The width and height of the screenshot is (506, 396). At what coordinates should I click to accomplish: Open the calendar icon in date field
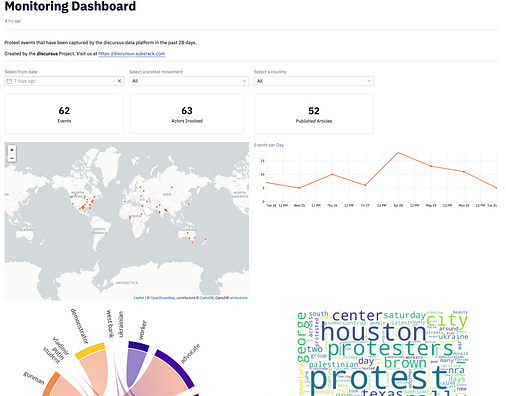[9, 81]
